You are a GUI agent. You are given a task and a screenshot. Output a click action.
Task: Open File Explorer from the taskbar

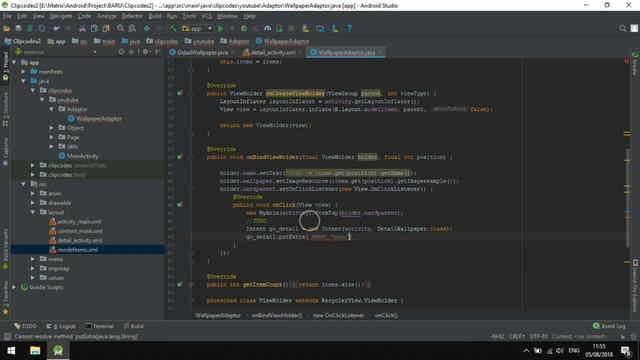pyautogui.click(x=35, y=351)
